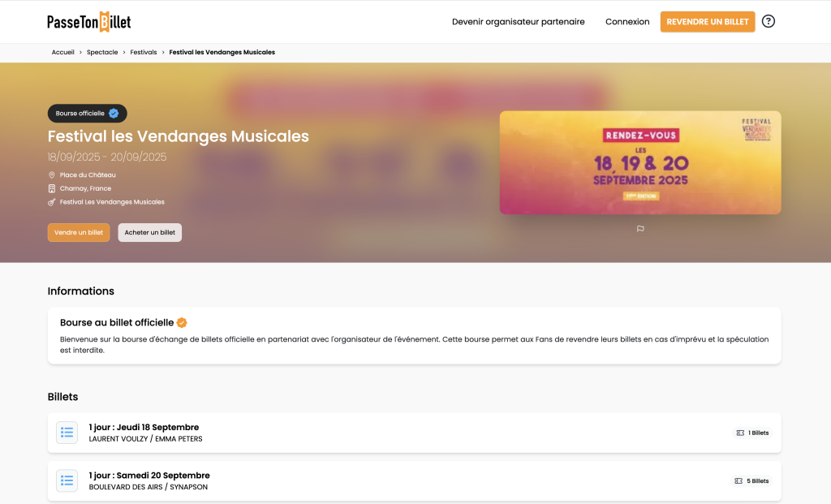The height and width of the screenshot is (504, 831).
Task: Click the guitar icon beside Festival Les Vendanges Musicales
Action: click(x=51, y=202)
